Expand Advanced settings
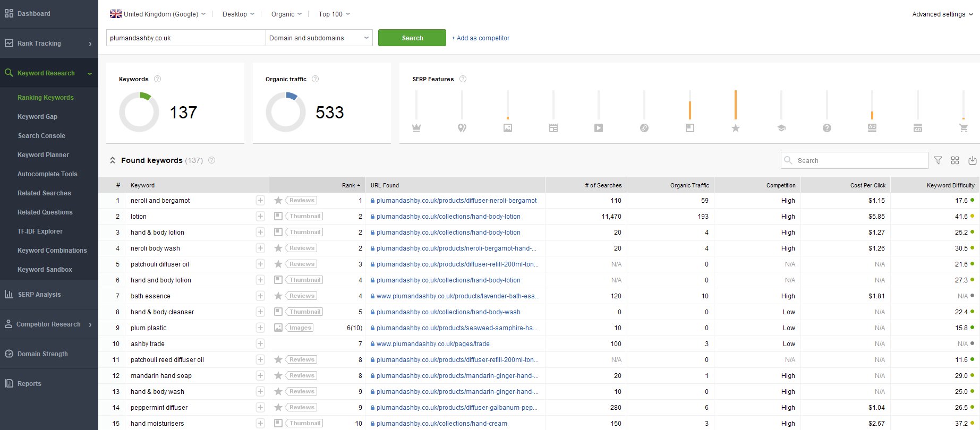The width and height of the screenshot is (980, 430). coord(942,14)
